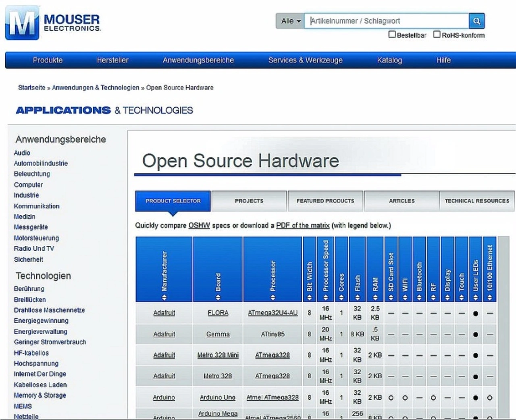Open the Technical Resources tab

coord(477,201)
